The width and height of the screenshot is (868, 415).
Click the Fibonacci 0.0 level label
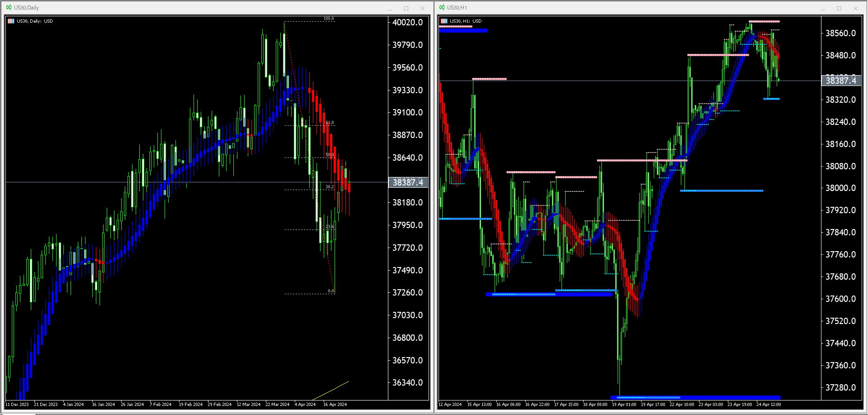[x=331, y=291]
